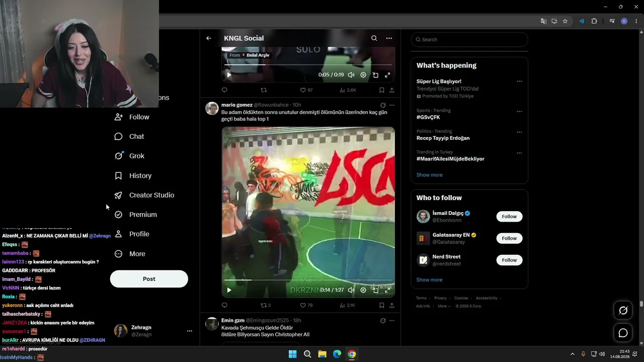644x362 pixels.
Task: Expand the 1:27 video to fullscreen
Action: (387, 290)
